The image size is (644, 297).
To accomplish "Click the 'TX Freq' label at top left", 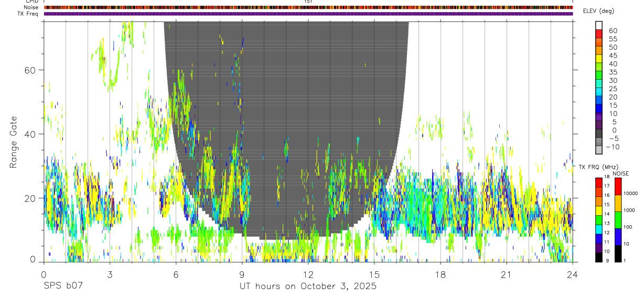I will pos(28,14).
